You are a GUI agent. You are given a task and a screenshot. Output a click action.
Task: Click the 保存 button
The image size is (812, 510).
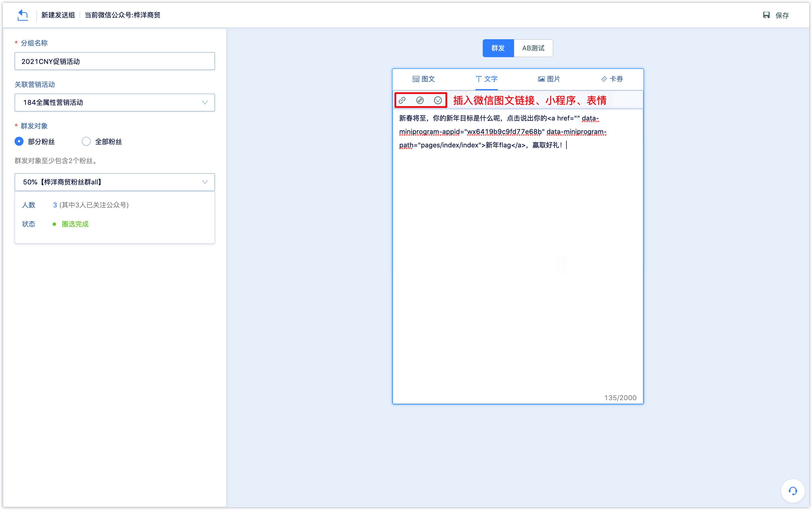click(x=776, y=15)
